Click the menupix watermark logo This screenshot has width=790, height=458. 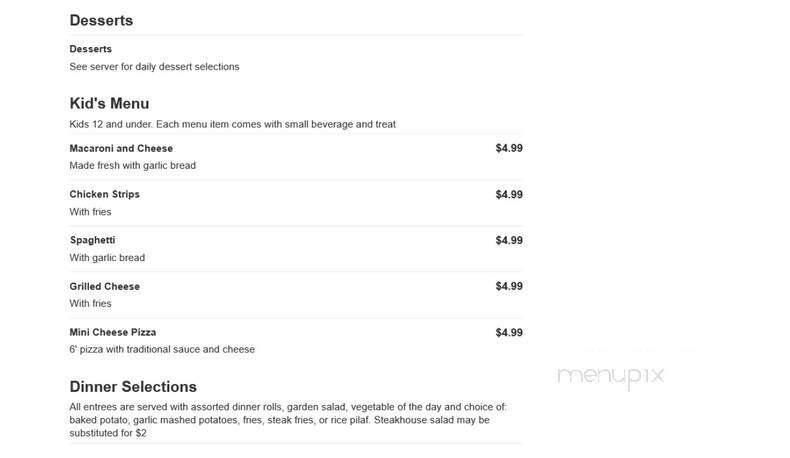pyautogui.click(x=610, y=377)
